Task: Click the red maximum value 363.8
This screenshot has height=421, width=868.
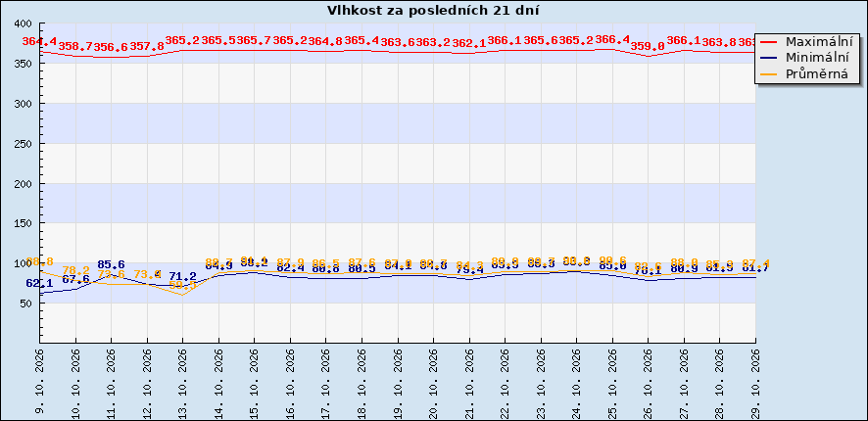Action: click(719, 41)
